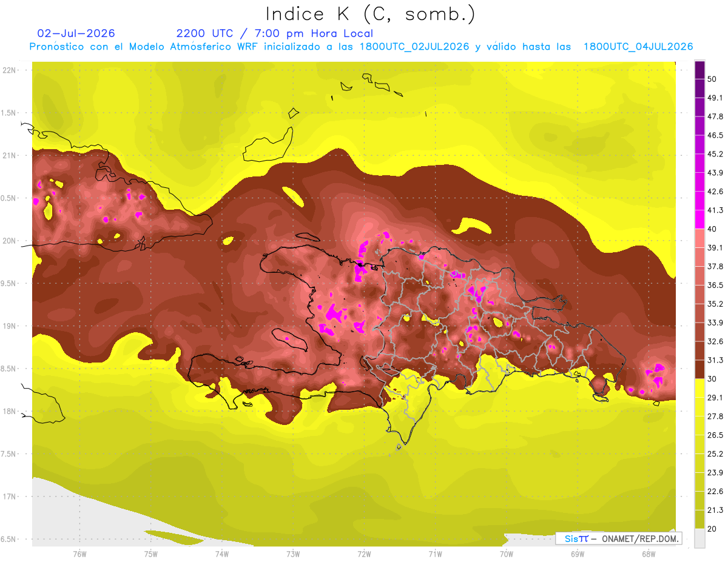Click longitude axis label '73W'
The width and height of the screenshot is (728, 562).
[293, 554]
